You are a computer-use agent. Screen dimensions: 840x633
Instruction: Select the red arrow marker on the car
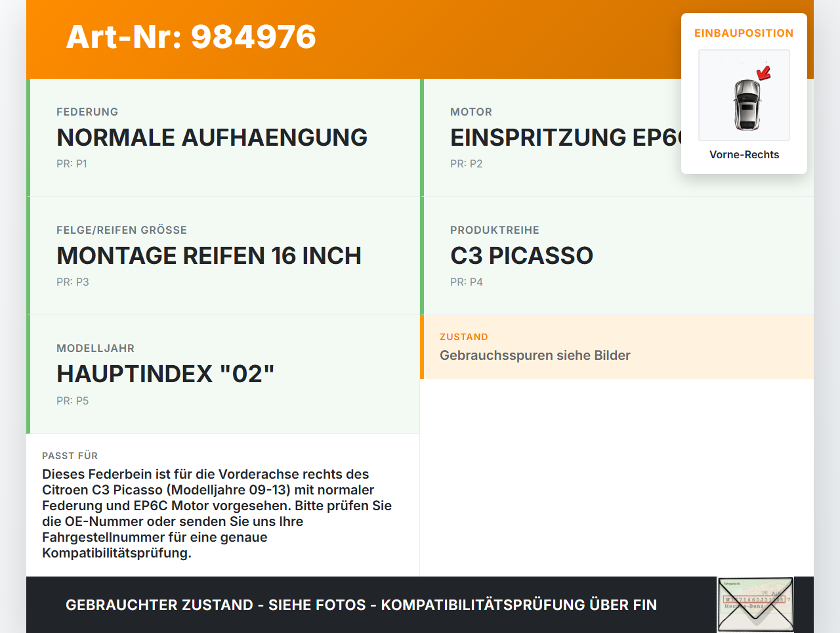coord(763,74)
